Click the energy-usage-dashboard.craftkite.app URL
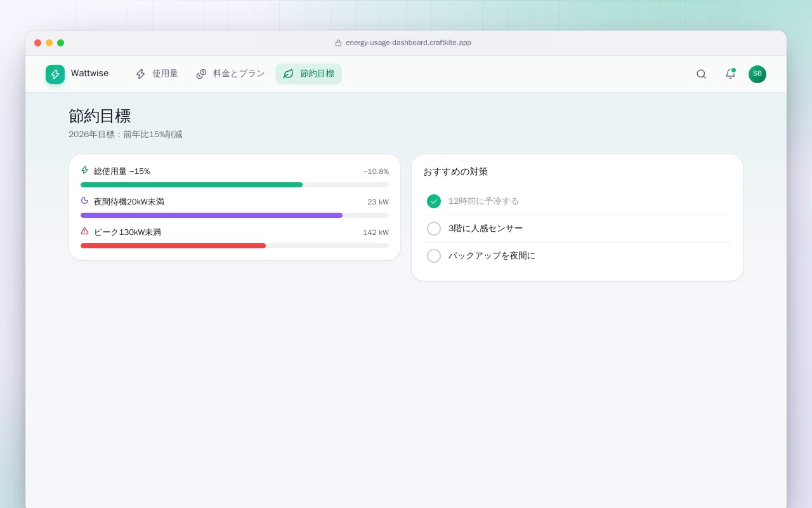812x508 pixels. point(409,43)
